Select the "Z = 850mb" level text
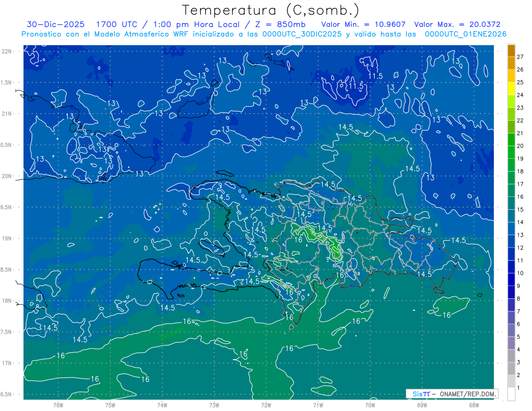Screen dimensions: 532x411 click(279, 24)
